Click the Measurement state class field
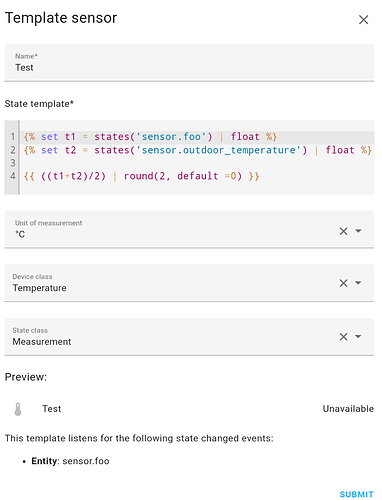The width and height of the screenshot is (382, 500). pos(189,337)
